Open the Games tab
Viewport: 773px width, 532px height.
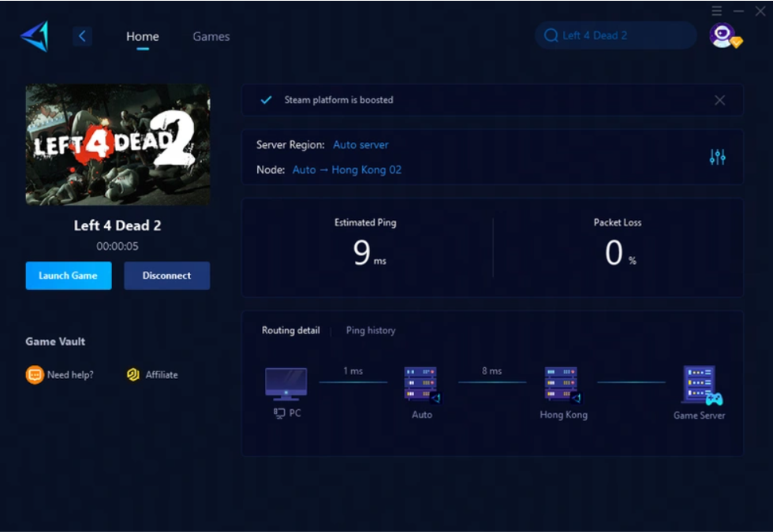pos(211,36)
